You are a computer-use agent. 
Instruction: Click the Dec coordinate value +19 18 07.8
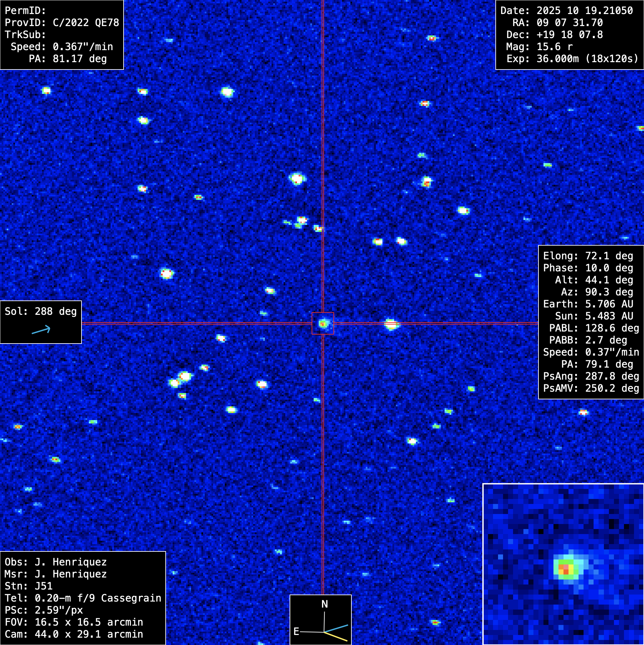(570, 35)
